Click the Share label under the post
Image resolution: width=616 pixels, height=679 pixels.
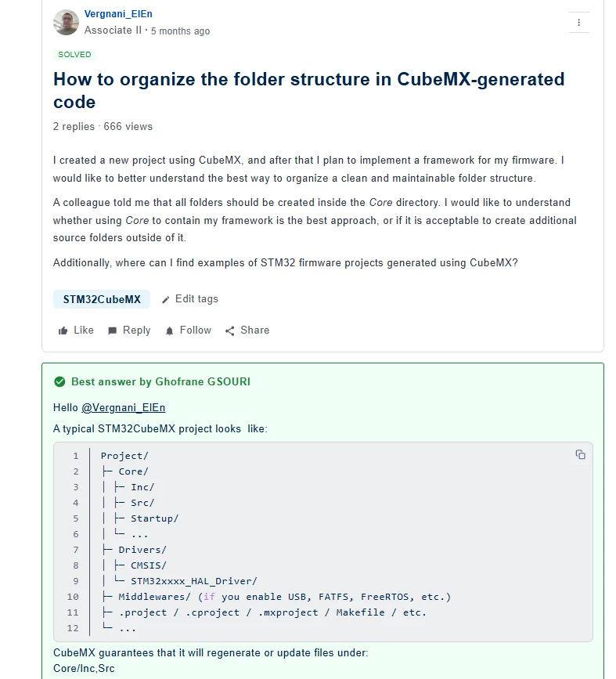coord(255,330)
